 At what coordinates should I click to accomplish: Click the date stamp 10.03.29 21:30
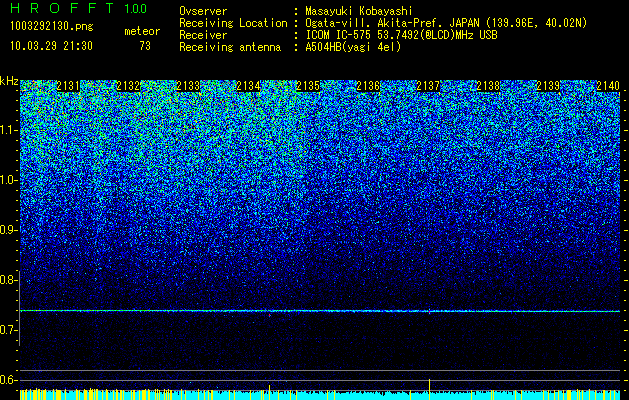coord(51,46)
